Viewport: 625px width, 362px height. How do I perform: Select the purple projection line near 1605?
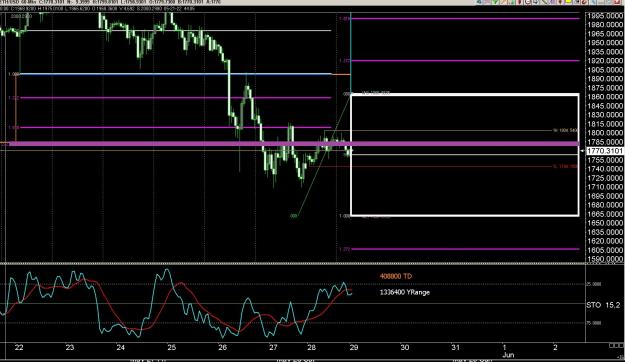point(465,249)
